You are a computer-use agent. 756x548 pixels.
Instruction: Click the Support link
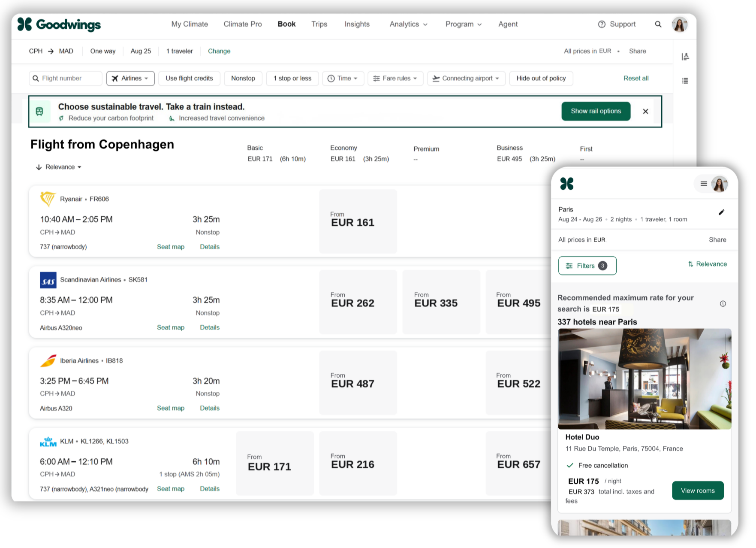623,24
